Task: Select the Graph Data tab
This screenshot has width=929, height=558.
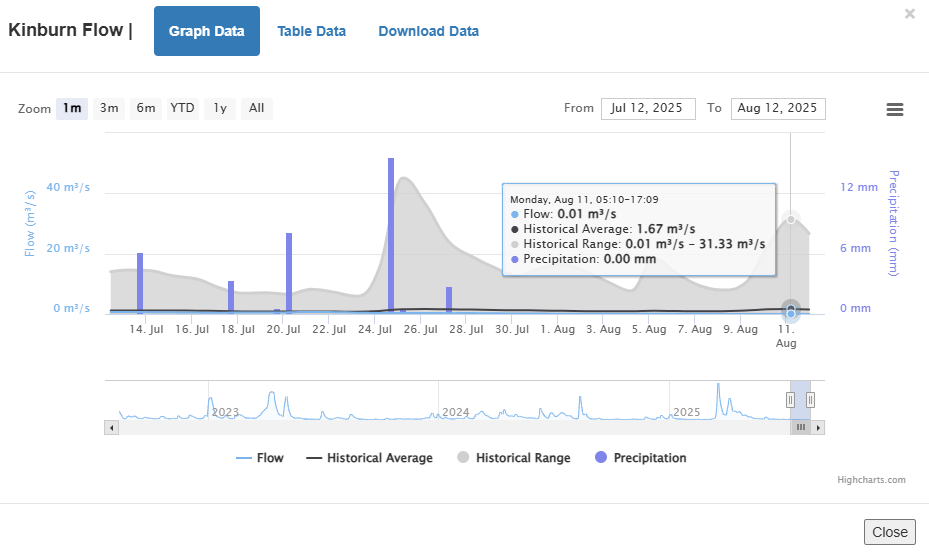Action: click(x=206, y=31)
